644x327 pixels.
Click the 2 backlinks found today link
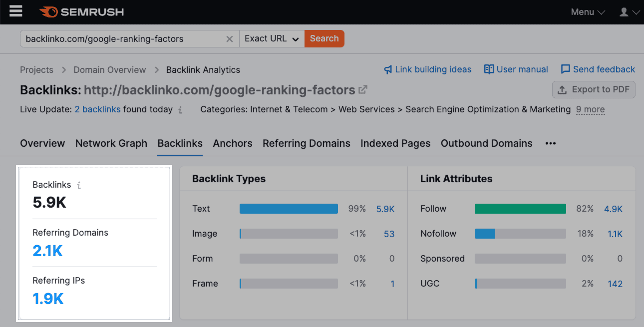coord(97,109)
